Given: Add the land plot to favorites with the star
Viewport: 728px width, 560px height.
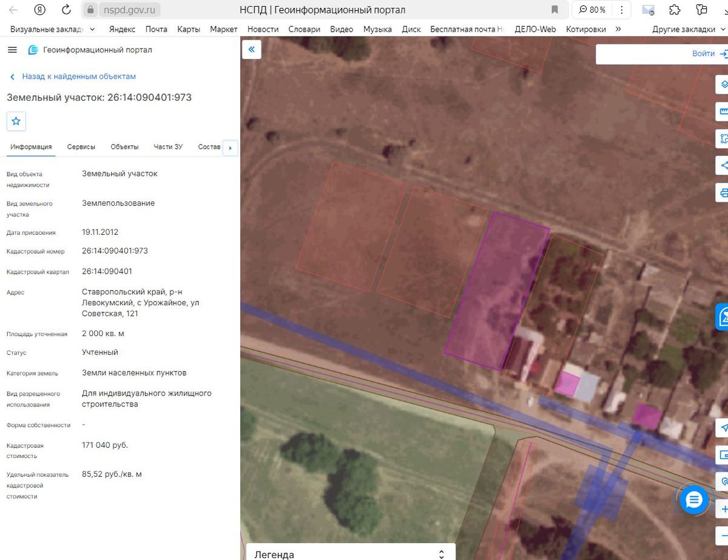Looking at the screenshot, I should coord(16,121).
